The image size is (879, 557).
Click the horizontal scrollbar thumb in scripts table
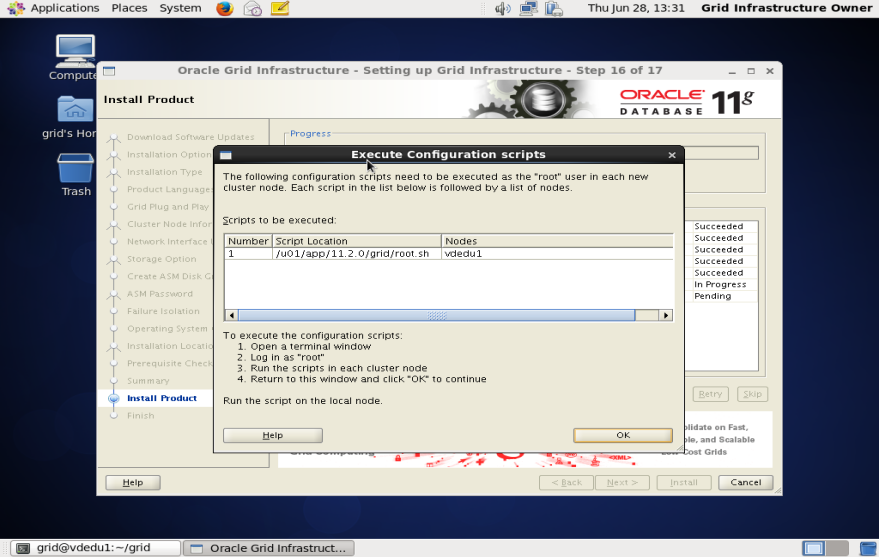coord(437,315)
